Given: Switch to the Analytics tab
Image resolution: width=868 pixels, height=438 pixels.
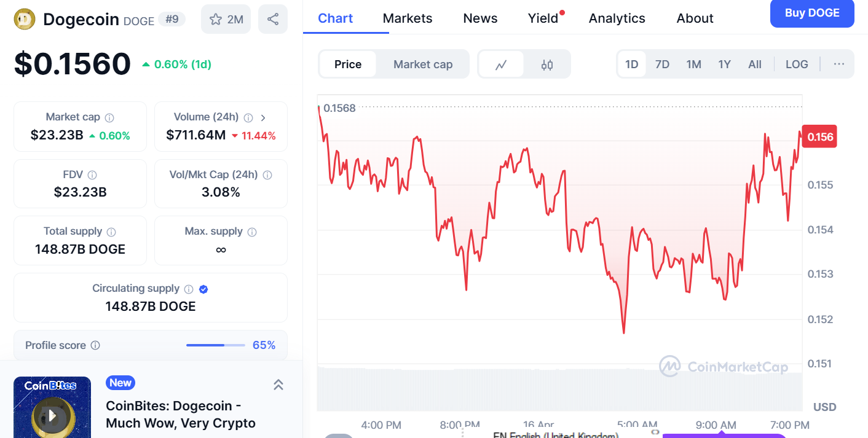Looking at the screenshot, I should (617, 18).
